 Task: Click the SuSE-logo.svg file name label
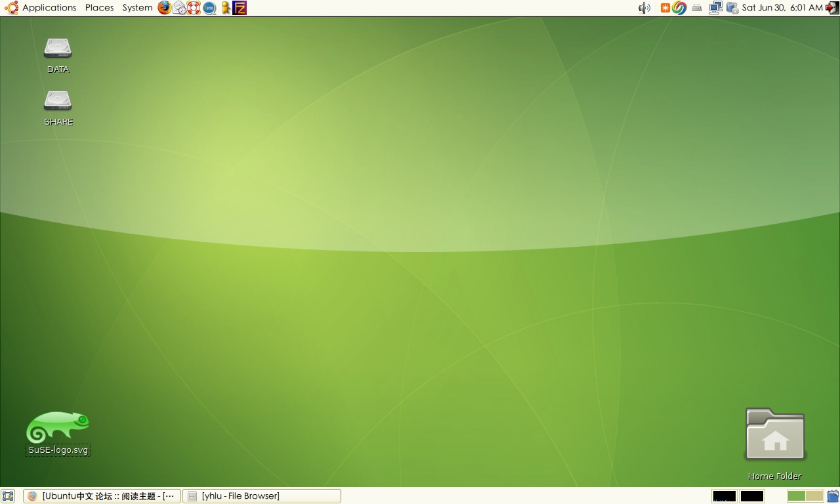click(58, 450)
